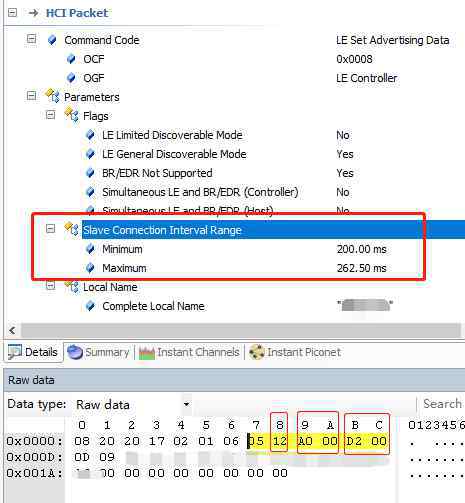Click the horizontal scrollbar left arrow

tap(13, 331)
